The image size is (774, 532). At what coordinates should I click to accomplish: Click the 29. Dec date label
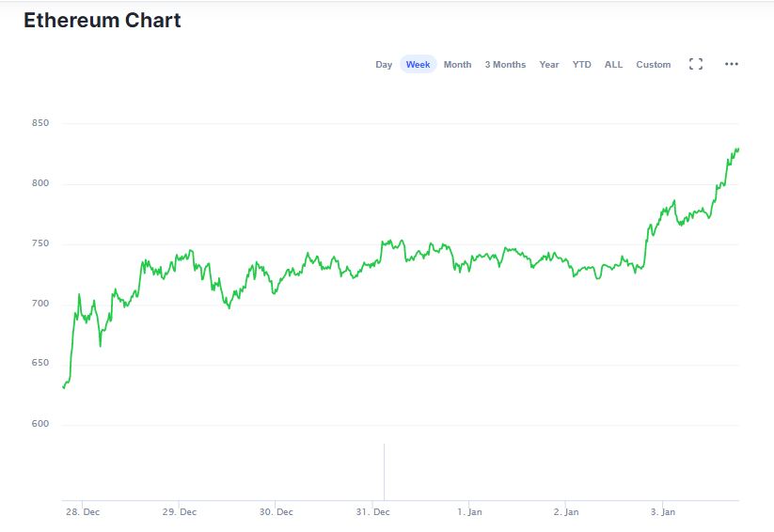tap(180, 512)
